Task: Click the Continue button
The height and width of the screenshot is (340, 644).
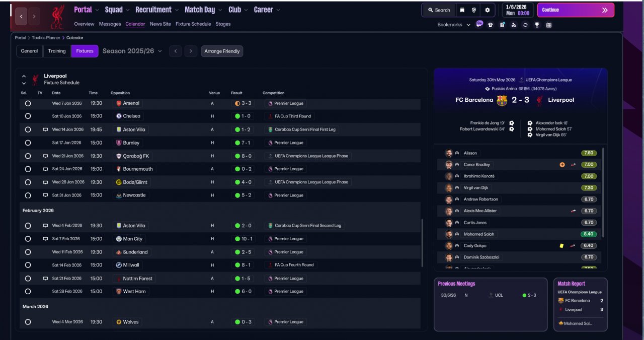Action: point(576,10)
